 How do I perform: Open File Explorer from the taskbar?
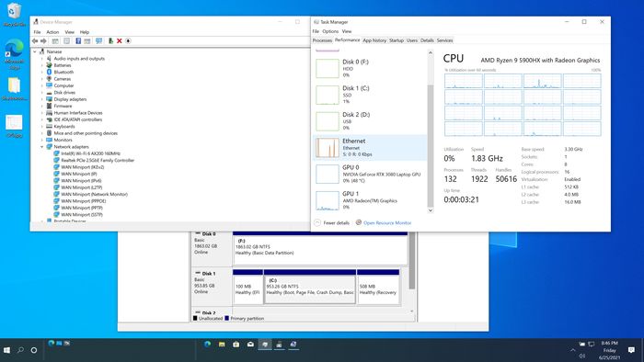pyautogui.click(x=222, y=345)
